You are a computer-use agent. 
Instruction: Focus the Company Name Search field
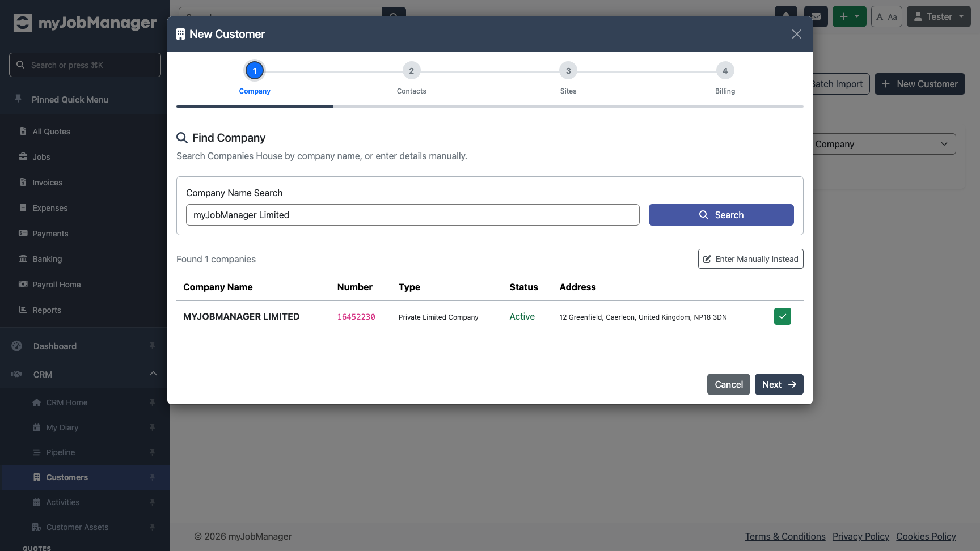coord(413,215)
